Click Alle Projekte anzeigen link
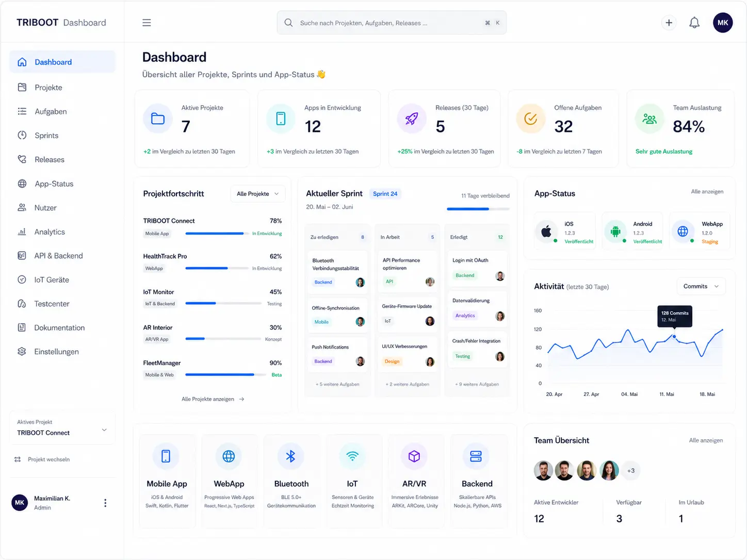747x560 pixels. coord(213,399)
